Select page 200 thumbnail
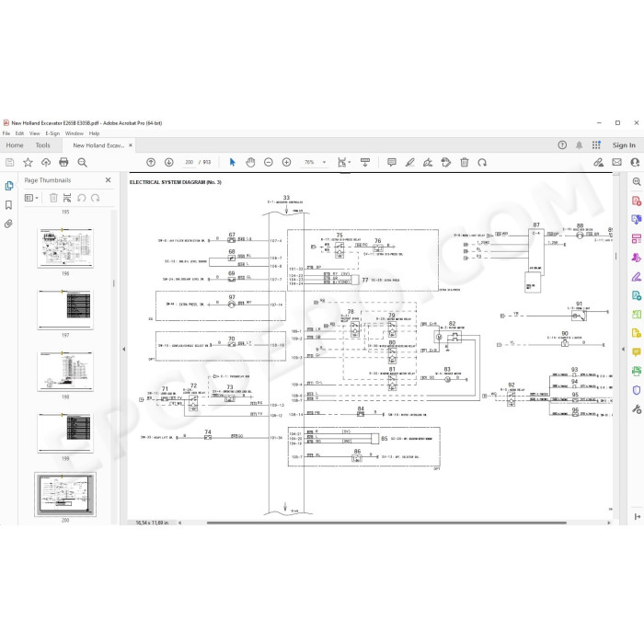Viewport: 644px width, 644px height. click(x=65, y=494)
